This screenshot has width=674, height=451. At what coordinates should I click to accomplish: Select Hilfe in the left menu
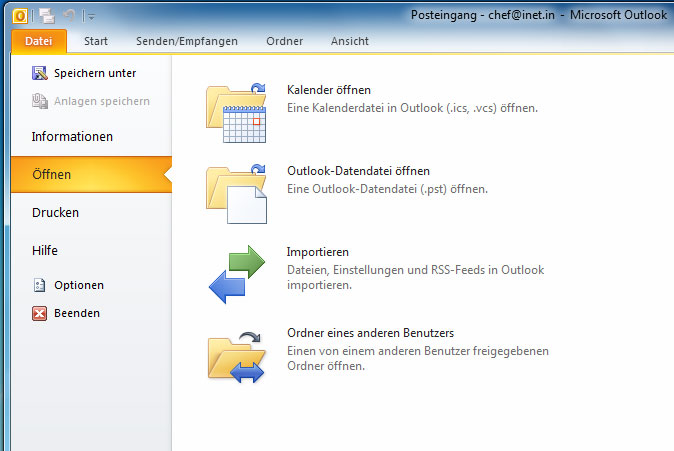click(45, 250)
